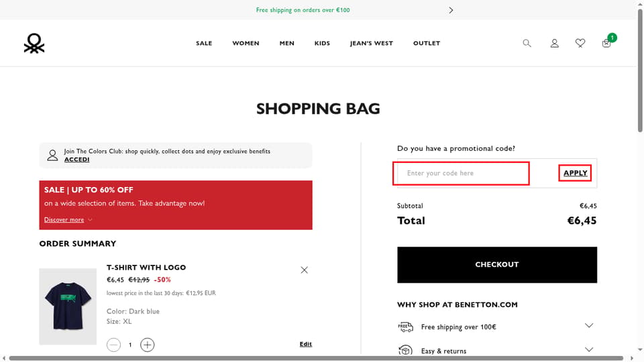Open the MEN menu
Image resolution: width=644 pixels, height=362 pixels.
point(286,43)
